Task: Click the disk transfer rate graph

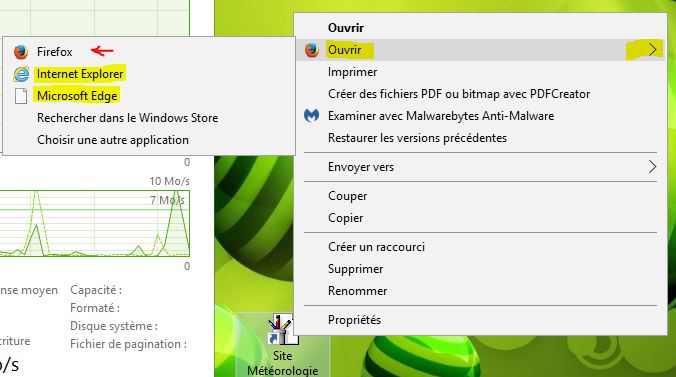Action: click(x=94, y=223)
